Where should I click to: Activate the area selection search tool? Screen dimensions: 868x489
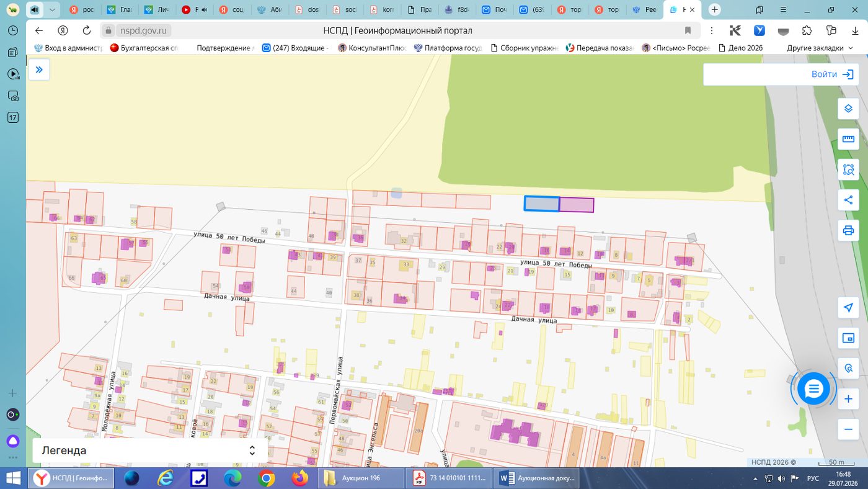coord(848,169)
